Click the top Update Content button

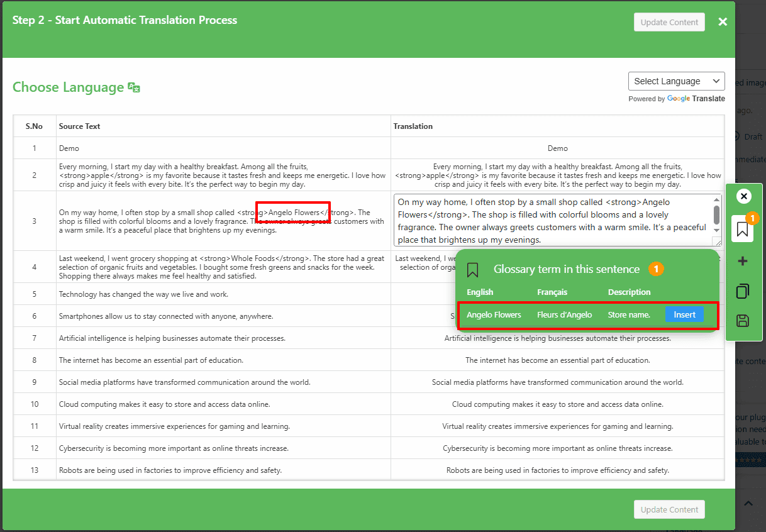point(669,22)
